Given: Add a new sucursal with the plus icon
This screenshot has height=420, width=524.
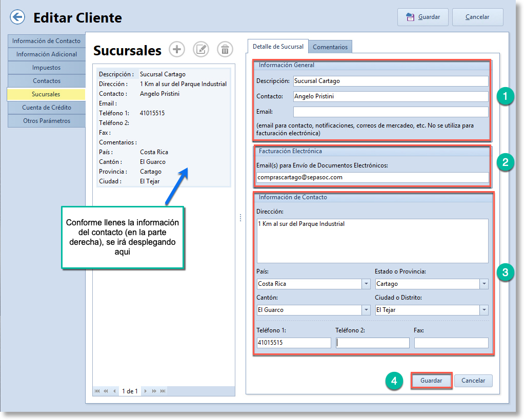Looking at the screenshot, I should tap(177, 49).
